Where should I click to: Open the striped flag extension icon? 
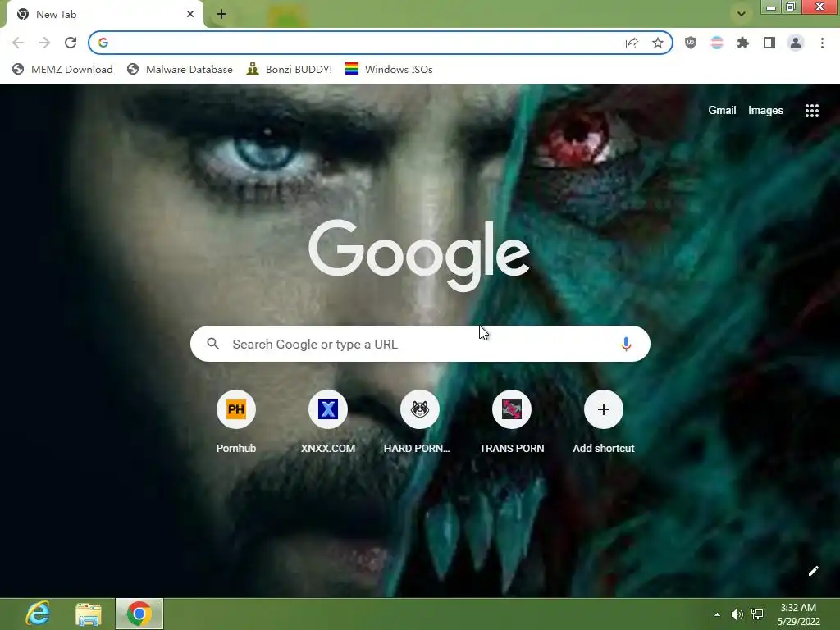point(717,43)
